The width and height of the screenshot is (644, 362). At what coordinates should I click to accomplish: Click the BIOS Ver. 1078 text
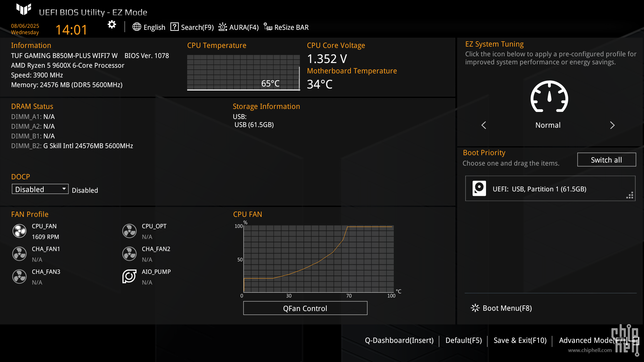click(147, 56)
